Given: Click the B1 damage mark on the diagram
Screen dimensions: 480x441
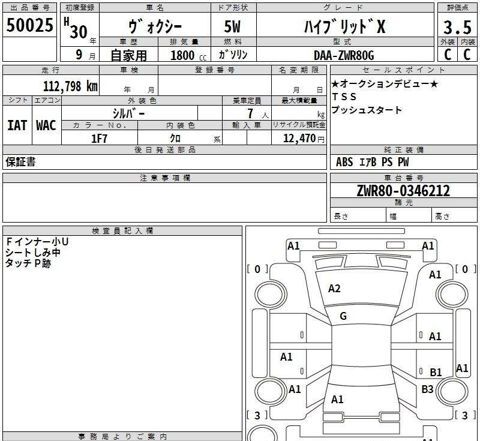Looking at the screenshot, I should 436,372.
